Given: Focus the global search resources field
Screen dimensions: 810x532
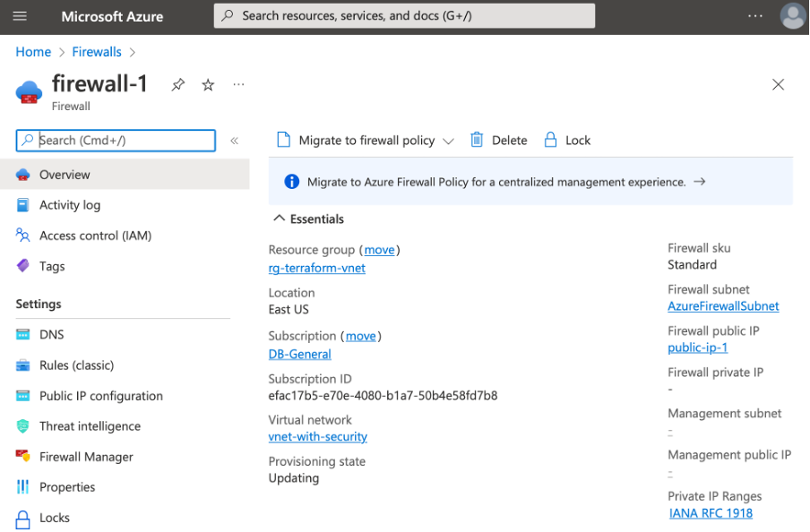Looking at the screenshot, I should pyautogui.click(x=404, y=15).
